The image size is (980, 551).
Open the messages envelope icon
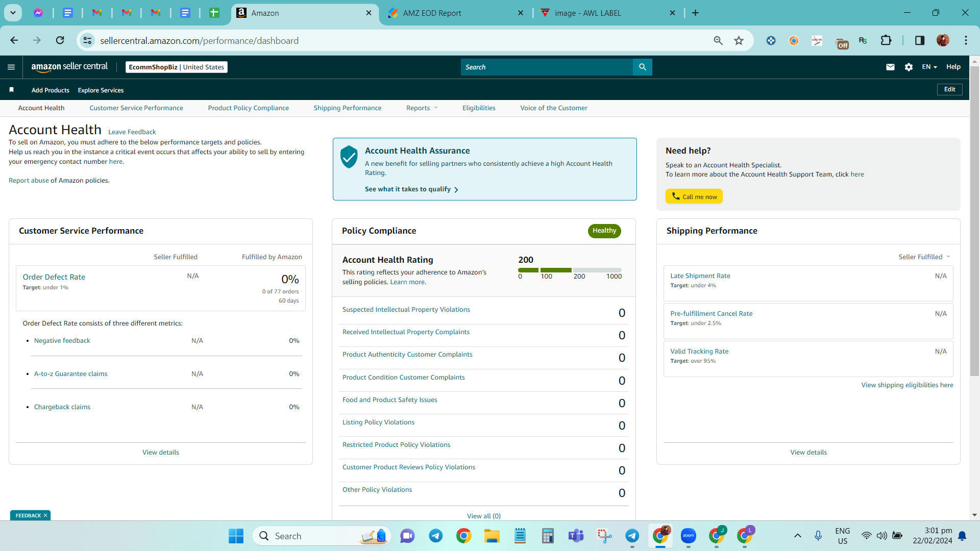[890, 67]
